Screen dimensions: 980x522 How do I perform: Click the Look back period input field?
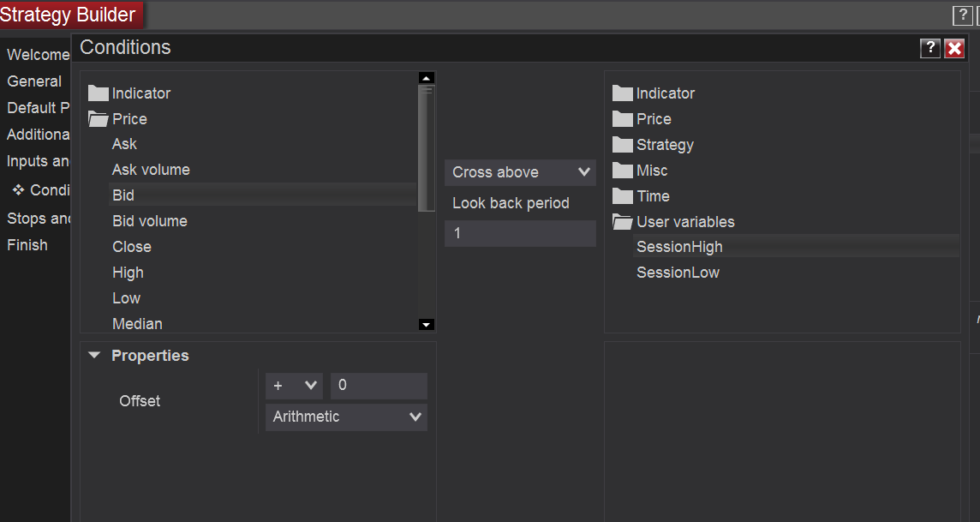click(520, 233)
